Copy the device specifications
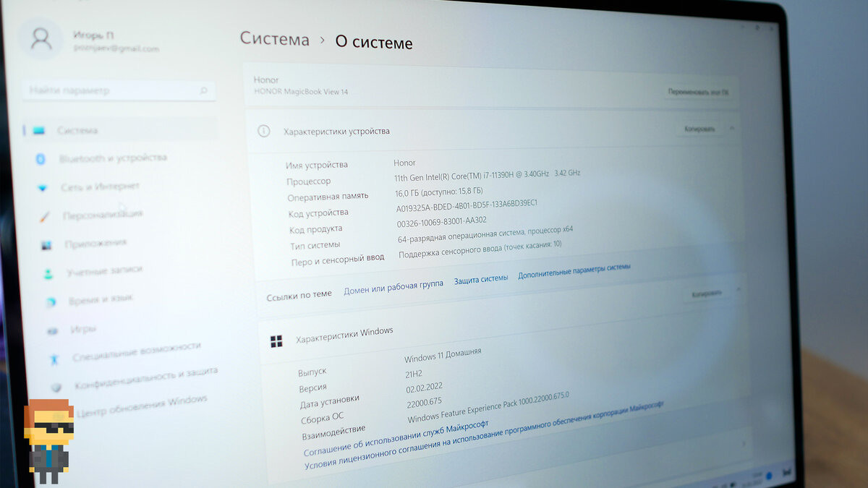 point(699,129)
